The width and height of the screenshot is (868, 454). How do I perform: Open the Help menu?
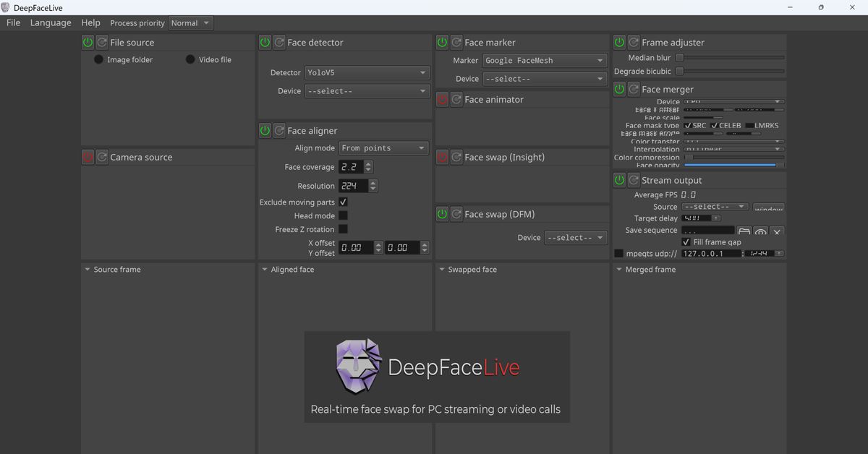pos(90,22)
